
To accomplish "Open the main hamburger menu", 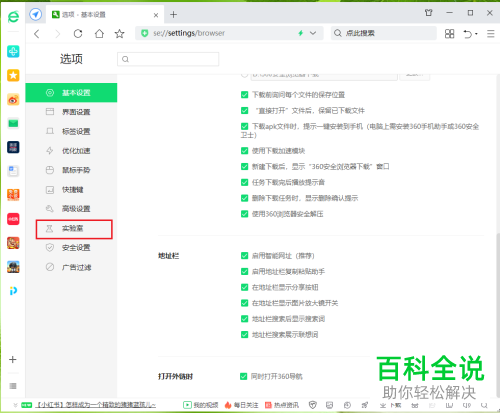I will tap(490, 33).
